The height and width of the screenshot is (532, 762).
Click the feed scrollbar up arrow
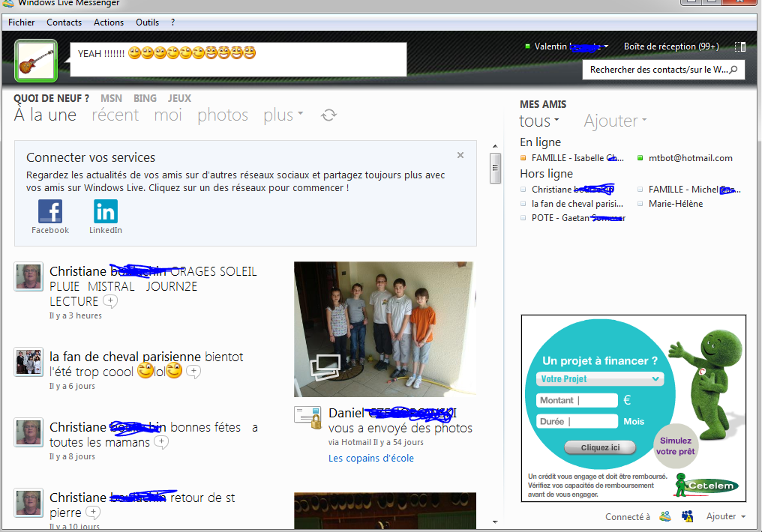pyautogui.click(x=495, y=146)
